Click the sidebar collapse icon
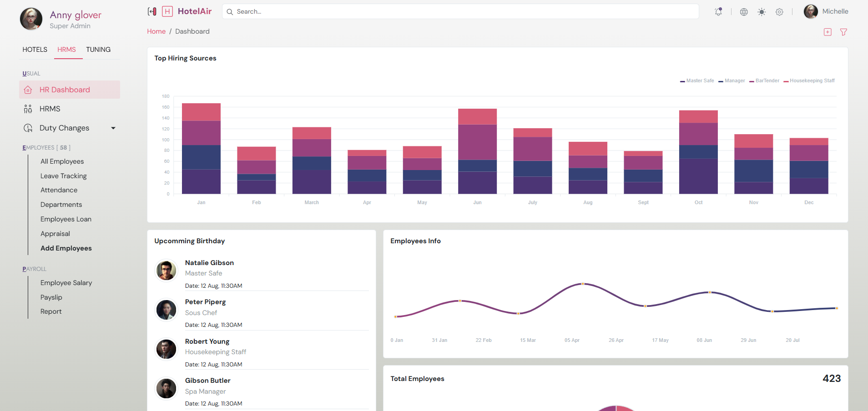Viewport: 868px width, 411px height. tap(152, 11)
